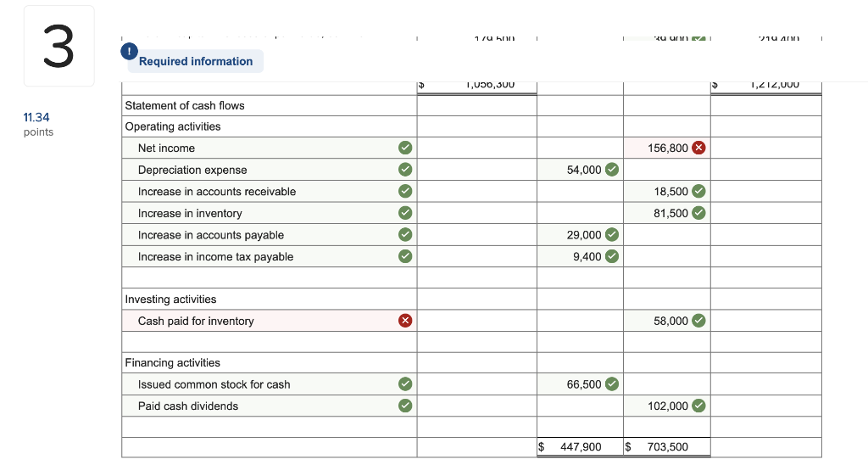Click the blank row label below Paid cash dividends
The height and width of the screenshot is (476, 868).
tap(269, 427)
